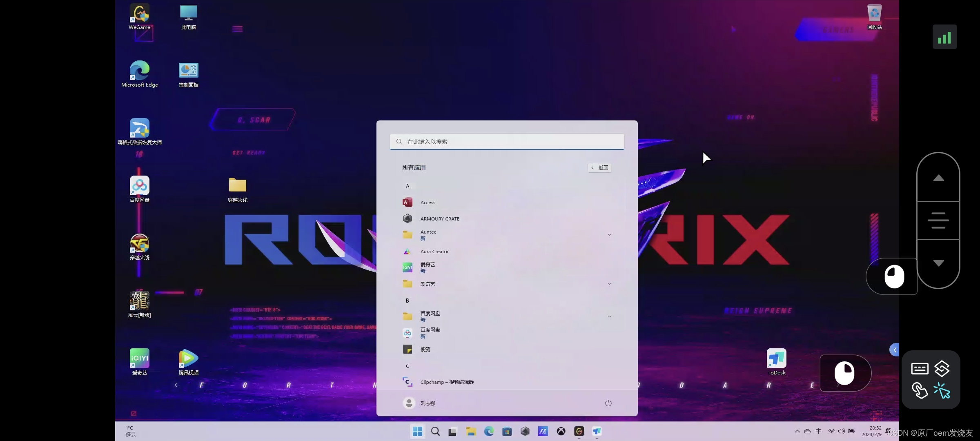Open WeGame desktop shortcut
This screenshot has height=441, width=980.
pyautogui.click(x=140, y=17)
